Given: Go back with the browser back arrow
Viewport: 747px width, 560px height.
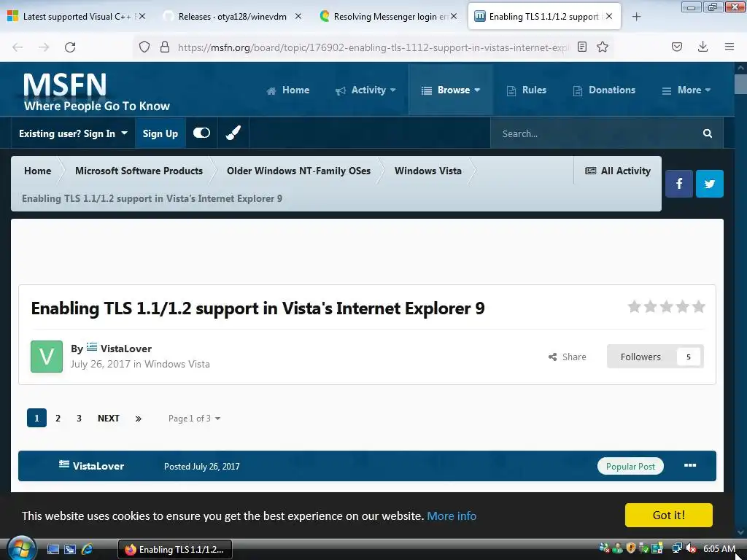Looking at the screenshot, I should pyautogui.click(x=18, y=47).
